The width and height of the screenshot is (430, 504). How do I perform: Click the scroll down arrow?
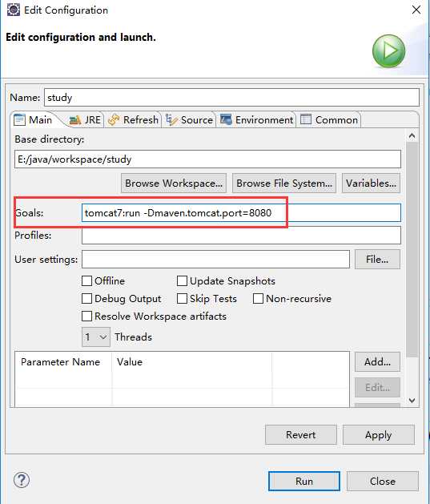412,401
